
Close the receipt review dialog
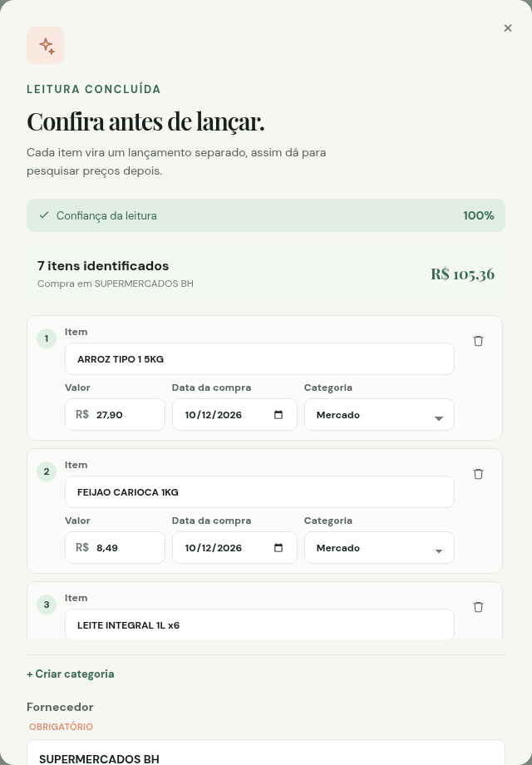tap(508, 28)
